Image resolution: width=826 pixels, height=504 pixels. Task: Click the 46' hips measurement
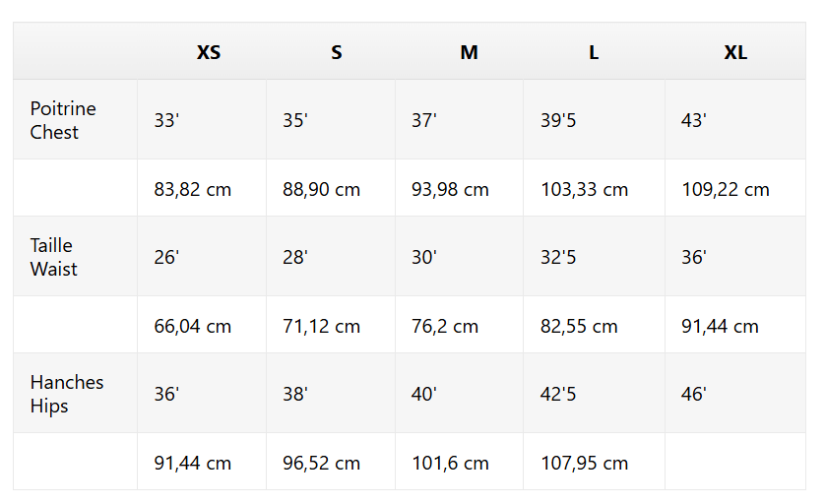click(694, 394)
